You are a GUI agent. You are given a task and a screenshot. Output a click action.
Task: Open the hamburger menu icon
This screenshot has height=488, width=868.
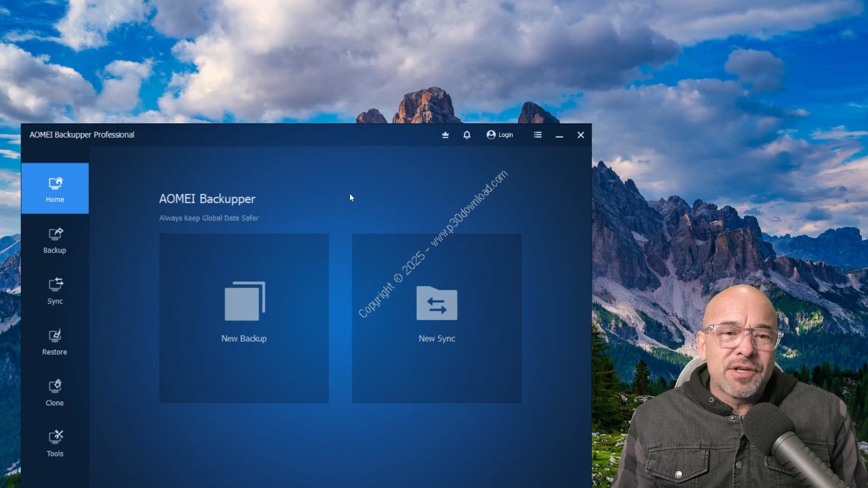pyautogui.click(x=538, y=135)
